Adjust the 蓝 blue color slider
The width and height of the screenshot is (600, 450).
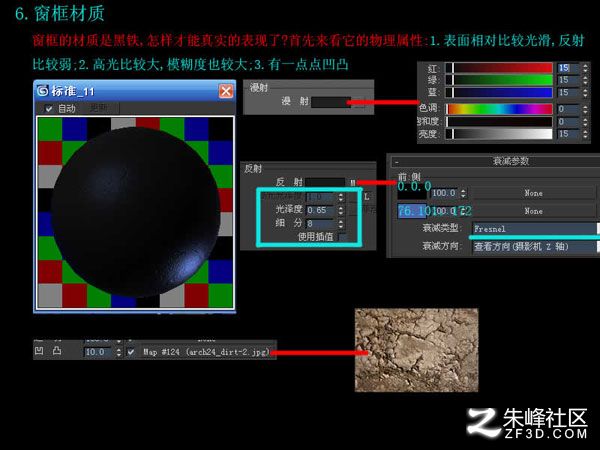click(x=499, y=92)
